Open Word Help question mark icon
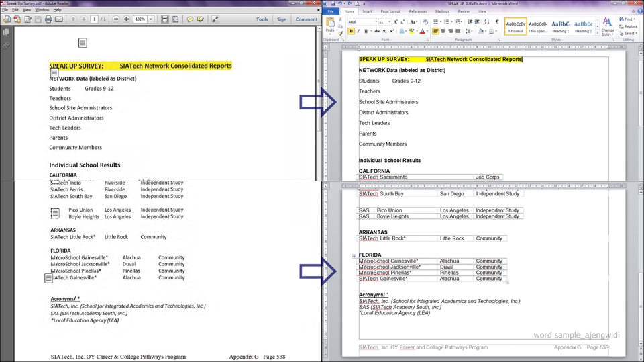 point(639,11)
